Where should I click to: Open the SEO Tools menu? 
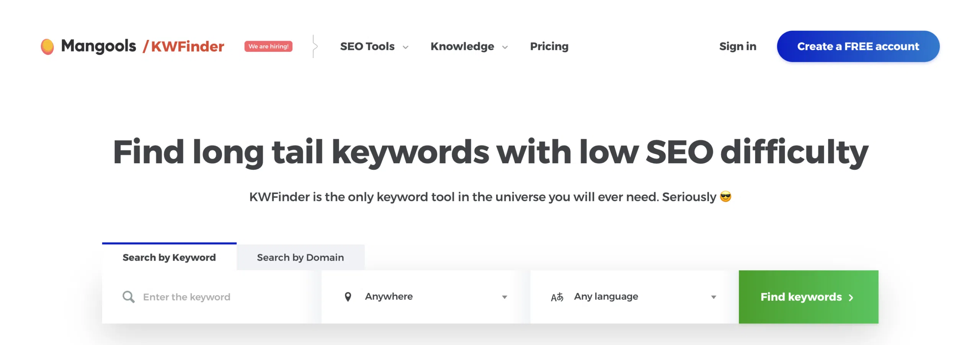(367, 46)
